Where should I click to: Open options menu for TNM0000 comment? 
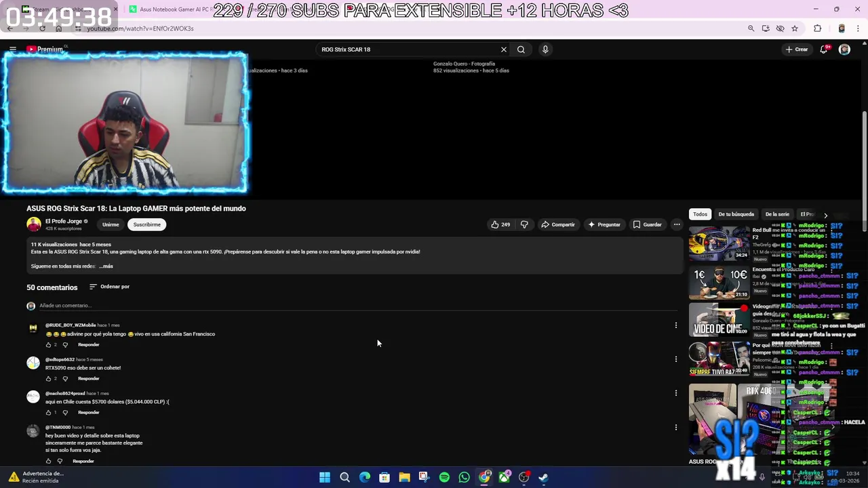(x=675, y=427)
